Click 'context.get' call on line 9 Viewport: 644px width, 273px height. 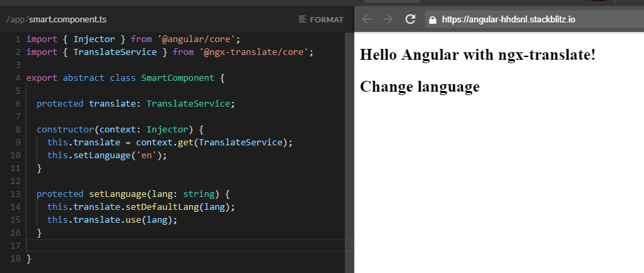click(x=165, y=142)
